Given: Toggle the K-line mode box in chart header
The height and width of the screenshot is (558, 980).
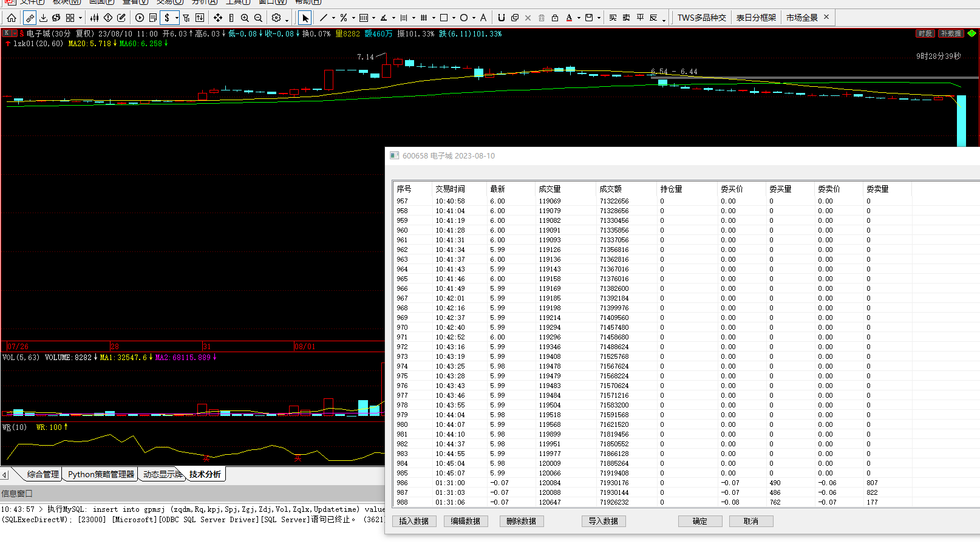Looking at the screenshot, I should tap(7, 33).
